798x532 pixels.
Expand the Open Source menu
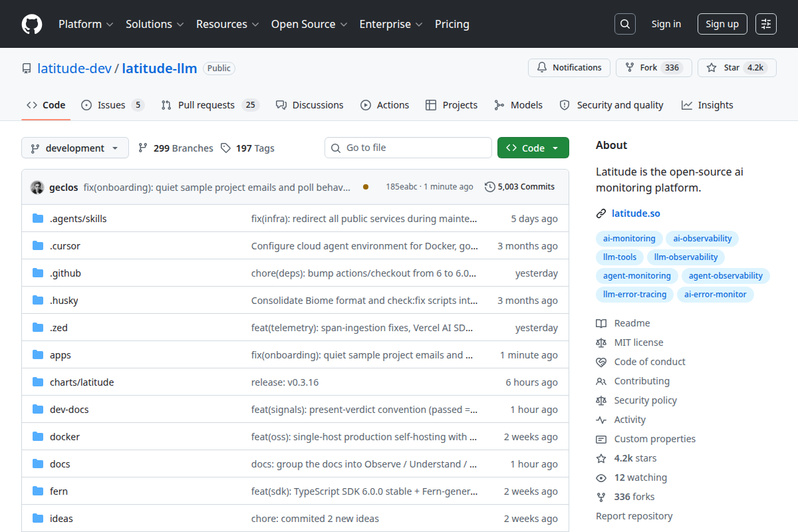(x=309, y=24)
